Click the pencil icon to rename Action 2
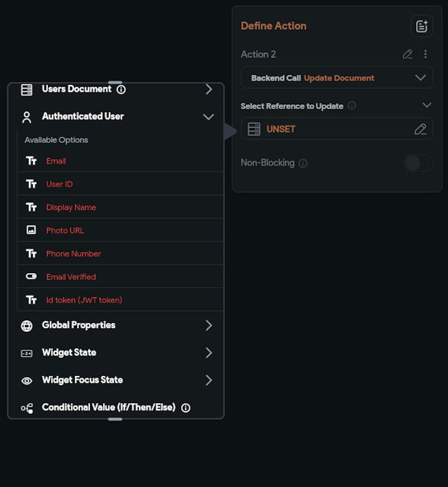This screenshot has width=448, height=487. click(407, 54)
